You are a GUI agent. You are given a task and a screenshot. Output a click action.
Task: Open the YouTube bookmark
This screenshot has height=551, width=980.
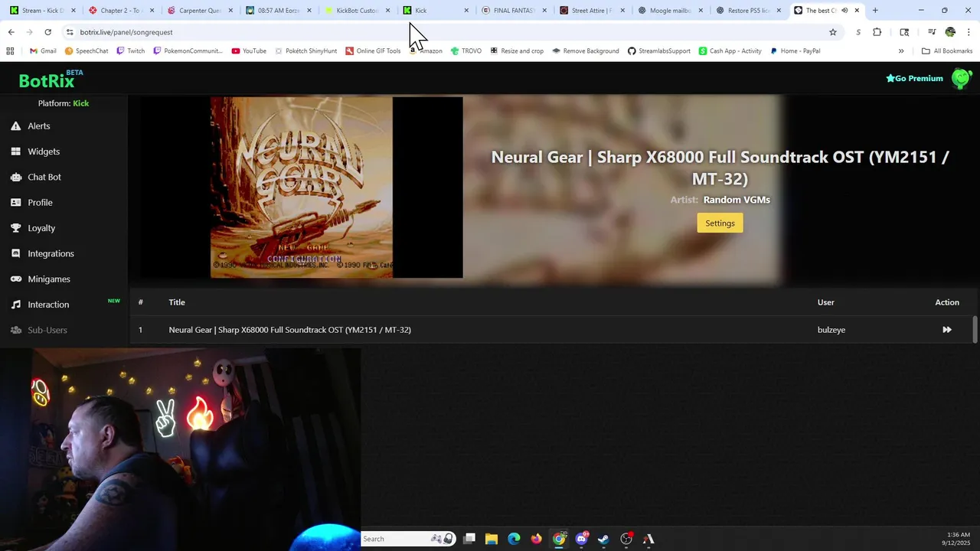coord(249,51)
